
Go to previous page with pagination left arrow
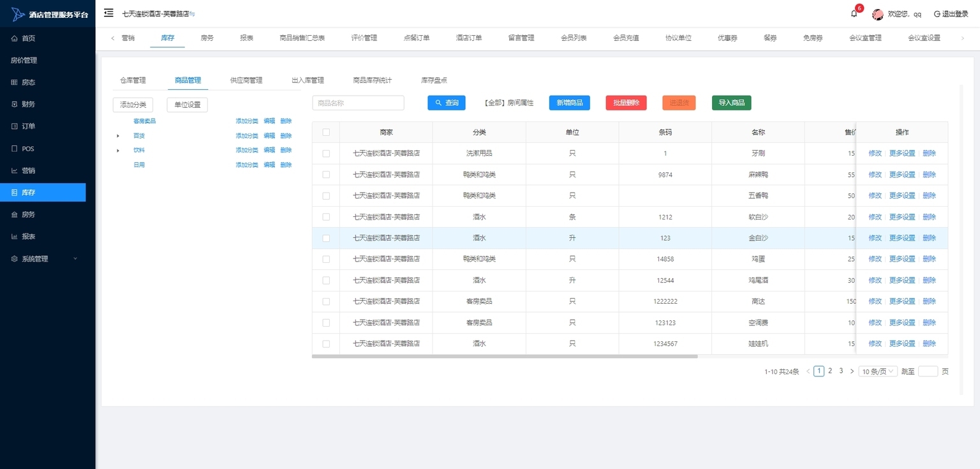coord(808,371)
